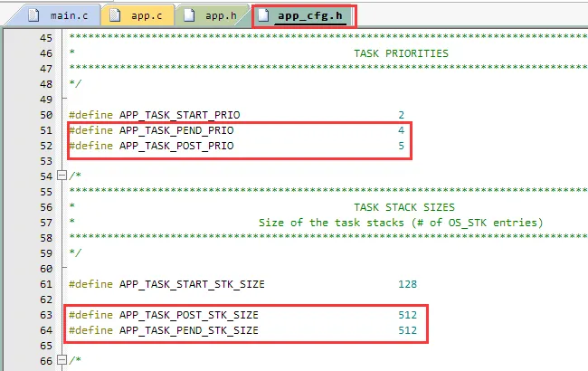This screenshot has height=371, width=588.
Task: Click line number 63 in the gutter
Action: 45,315
